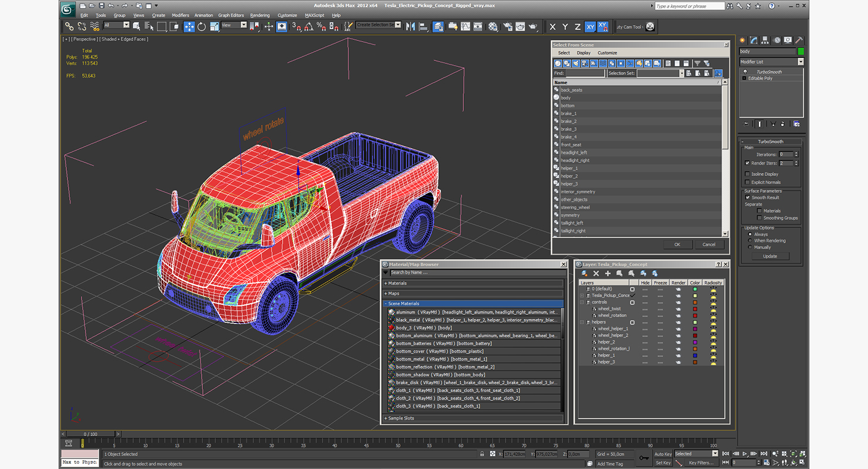Open the Layer Manager from toolbar
Viewport: 868px width, 469px height.
[x=438, y=26]
